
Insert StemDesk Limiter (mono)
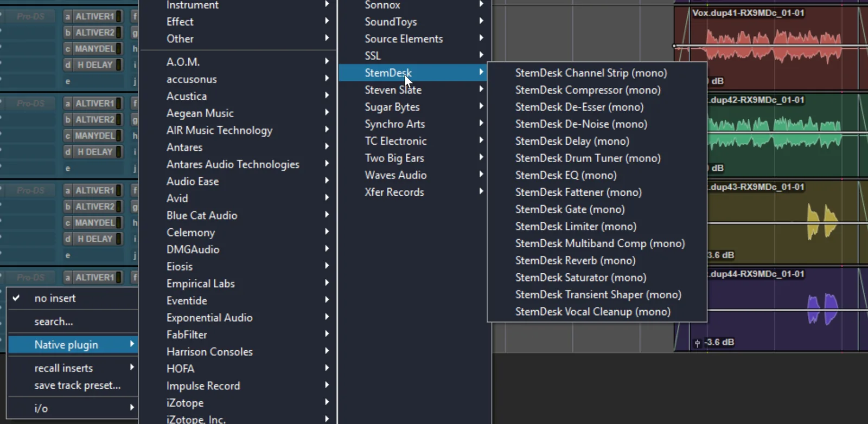(x=597, y=227)
